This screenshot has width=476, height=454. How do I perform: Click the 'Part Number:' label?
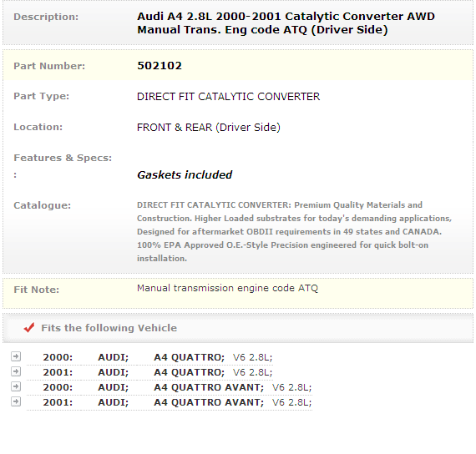tap(49, 66)
